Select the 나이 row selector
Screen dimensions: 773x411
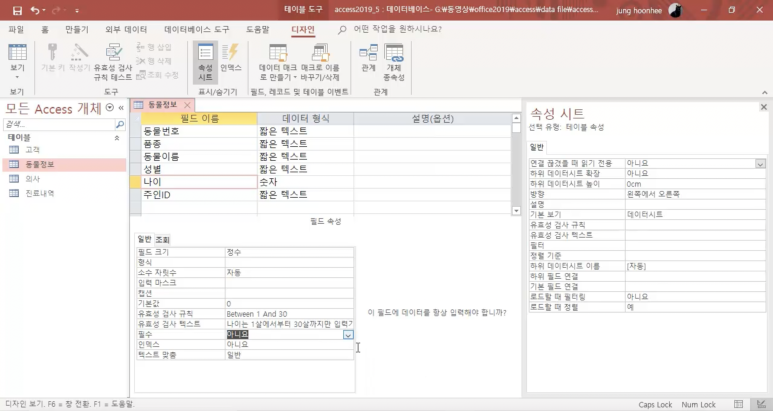[x=136, y=182]
